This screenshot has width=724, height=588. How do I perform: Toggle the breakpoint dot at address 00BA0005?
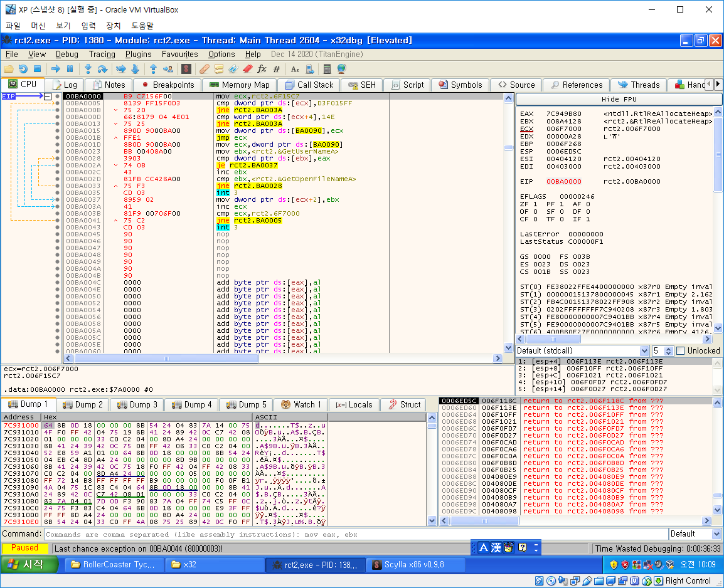click(x=57, y=103)
